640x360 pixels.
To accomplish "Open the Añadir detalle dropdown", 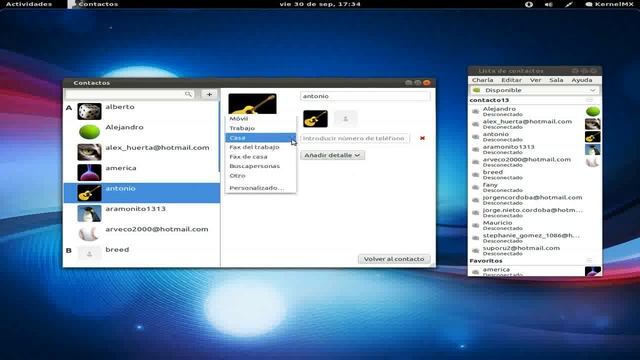I will 333,155.
